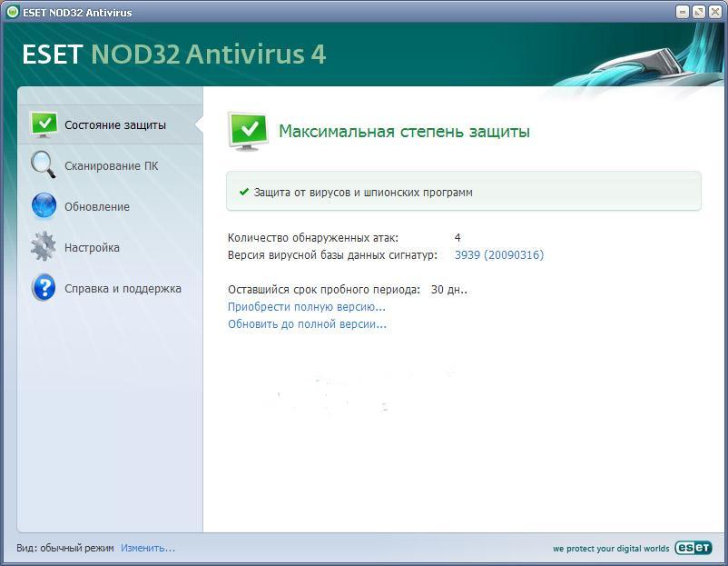
Task: Click Защита от вирусов и шпионских программ panel
Action: [x=463, y=192]
